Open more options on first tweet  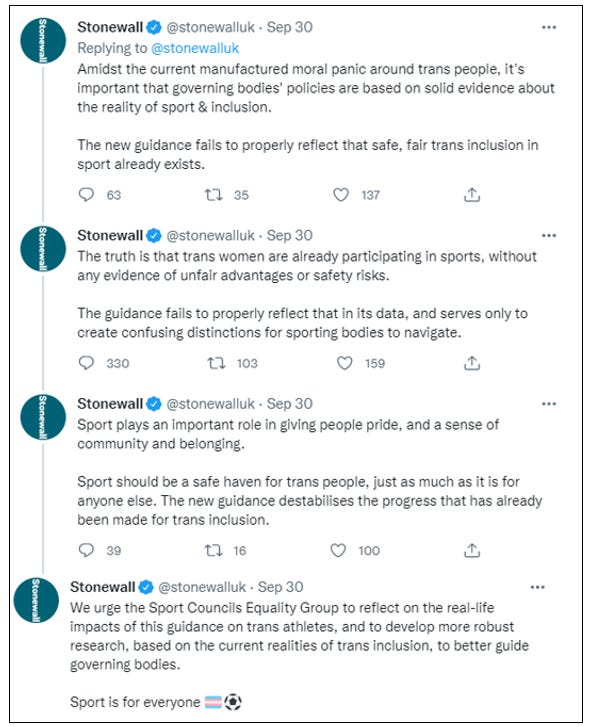549,27
